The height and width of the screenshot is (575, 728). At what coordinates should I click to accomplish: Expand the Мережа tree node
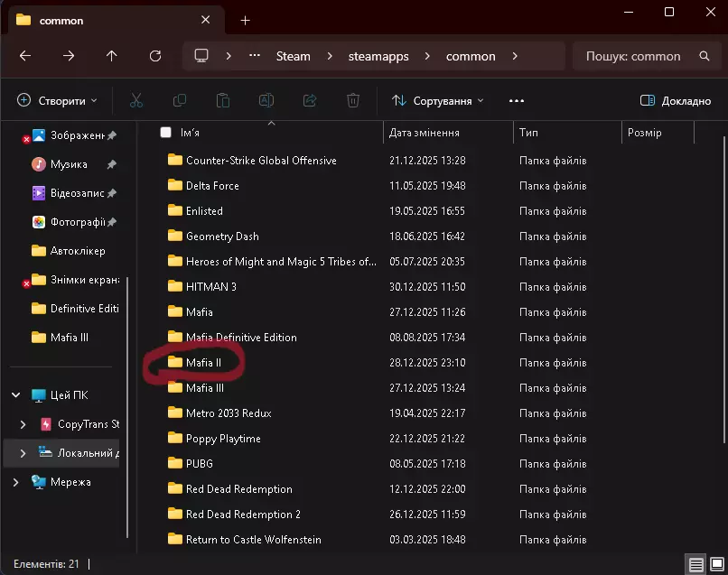click(x=16, y=482)
